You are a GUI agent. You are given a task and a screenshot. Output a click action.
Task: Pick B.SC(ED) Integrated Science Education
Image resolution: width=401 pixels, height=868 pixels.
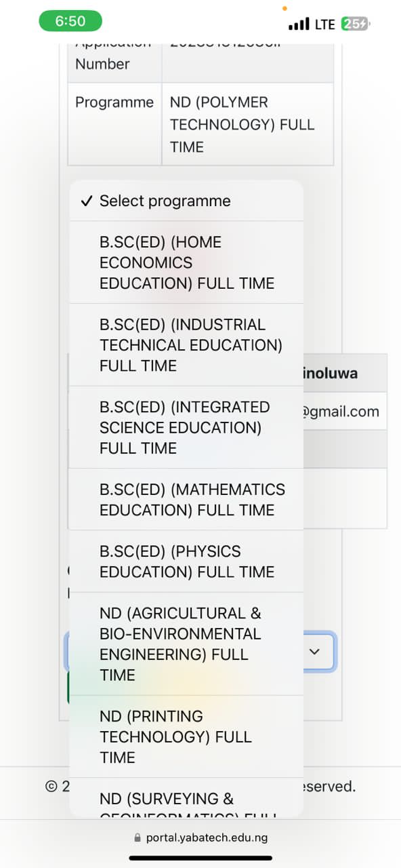pyautogui.click(x=186, y=427)
